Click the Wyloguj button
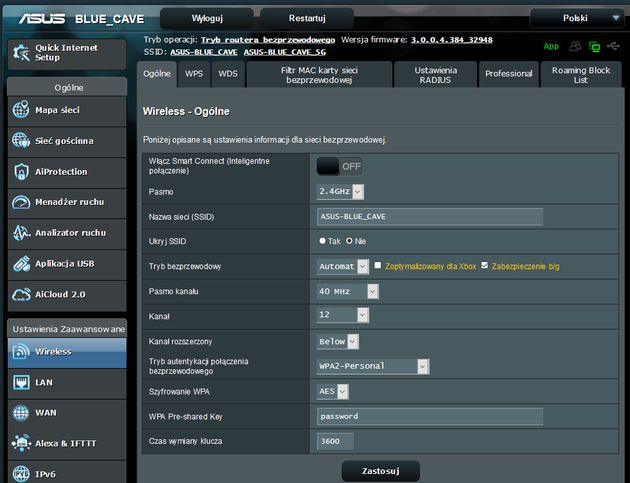The height and width of the screenshot is (483, 630). pos(207,18)
